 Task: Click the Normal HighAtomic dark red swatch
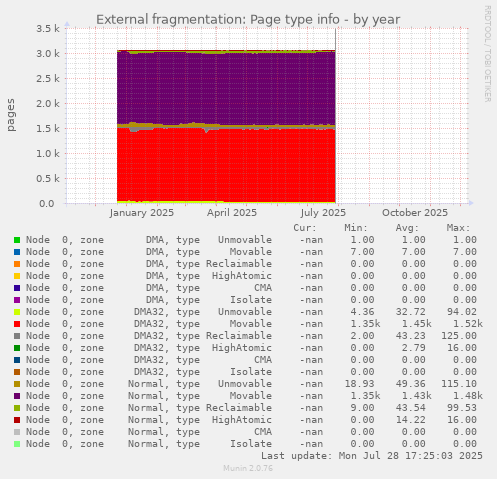[17, 420]
